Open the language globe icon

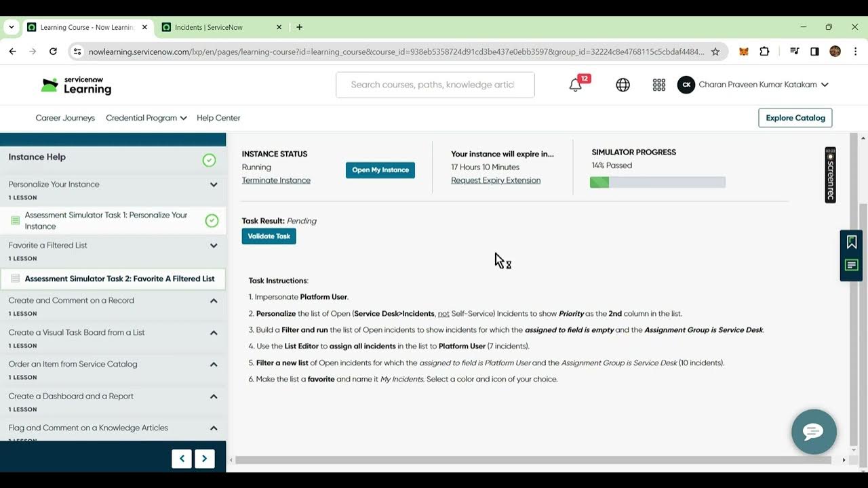(x=623, y=85)
